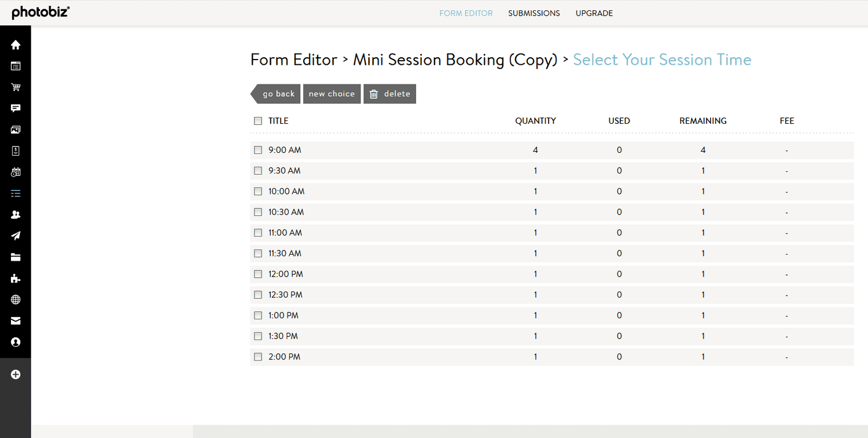Create a new choice with the button
The image size is (868, 438).
click(x=332, y=94)
